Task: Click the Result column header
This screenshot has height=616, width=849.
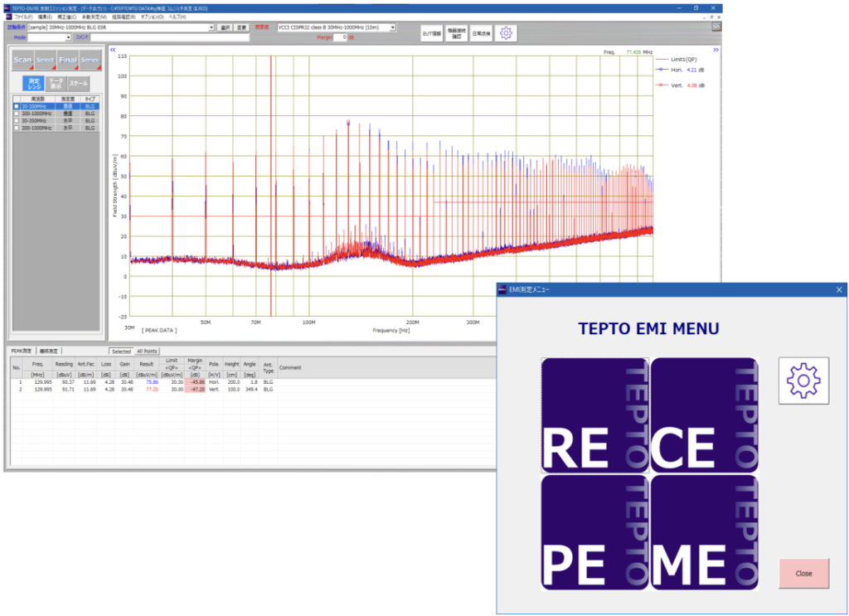Action: tap(146, 364)
